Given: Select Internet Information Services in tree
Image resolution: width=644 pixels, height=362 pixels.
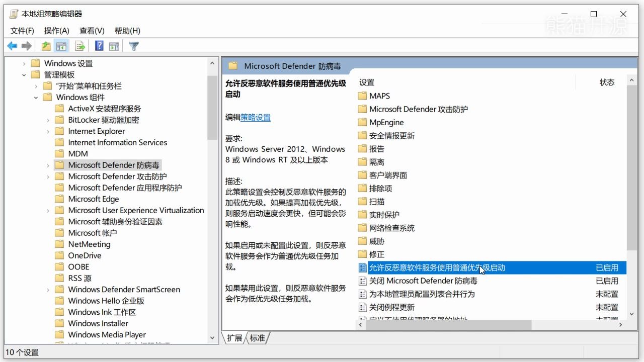Looking at the screenshot, I should [x=117, y=142].
